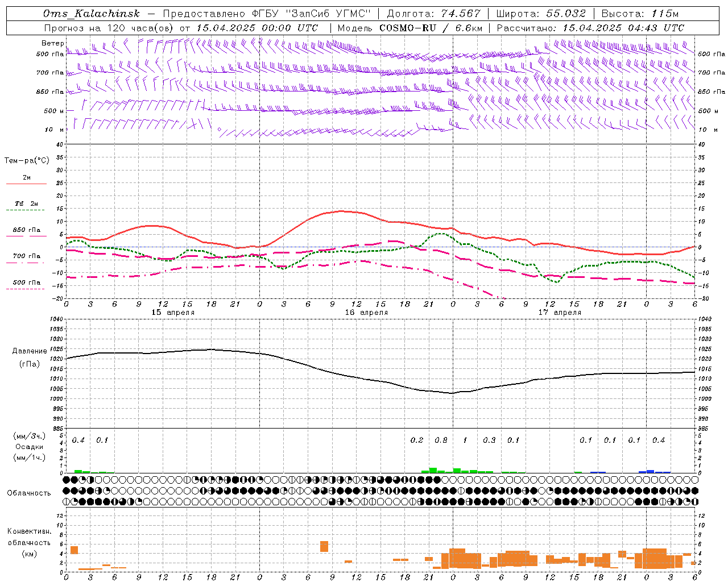Select the (мм/3ч.) precipitation unit label

[x=30, y=436]
